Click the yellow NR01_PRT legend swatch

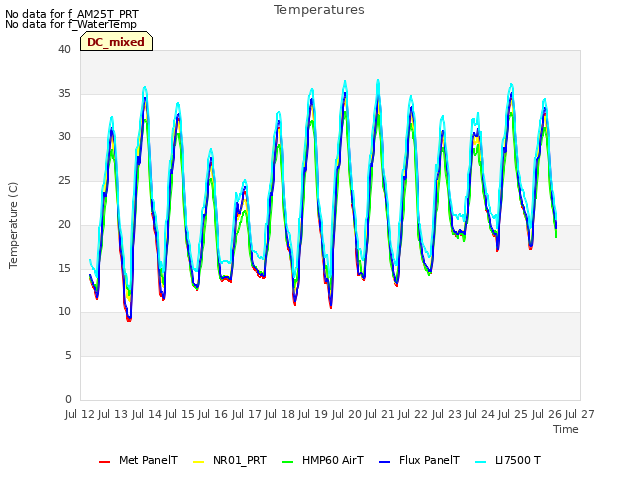198,462
